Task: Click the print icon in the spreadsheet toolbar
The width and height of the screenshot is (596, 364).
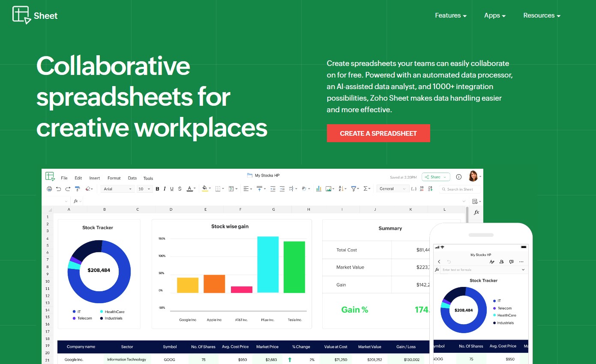Action: pos(49,189)
